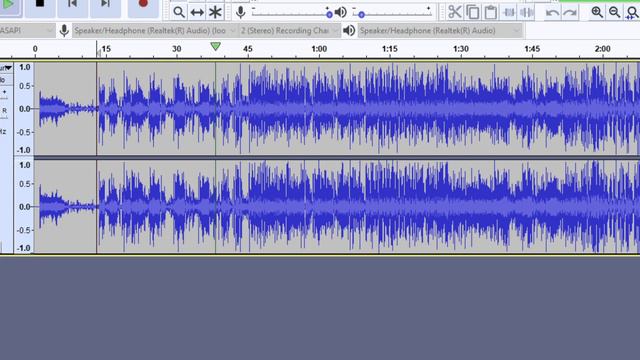640x360 pixels.
Task: Click -0.5 on lower channel vertical scale
Action: point(24,230)
